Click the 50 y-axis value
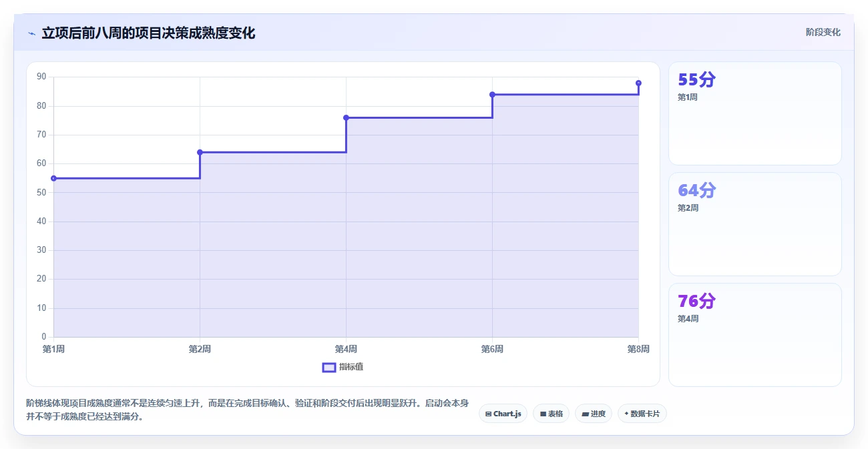Image resolution: width=868 pixels, height=449 pixels. pos(41,192)
